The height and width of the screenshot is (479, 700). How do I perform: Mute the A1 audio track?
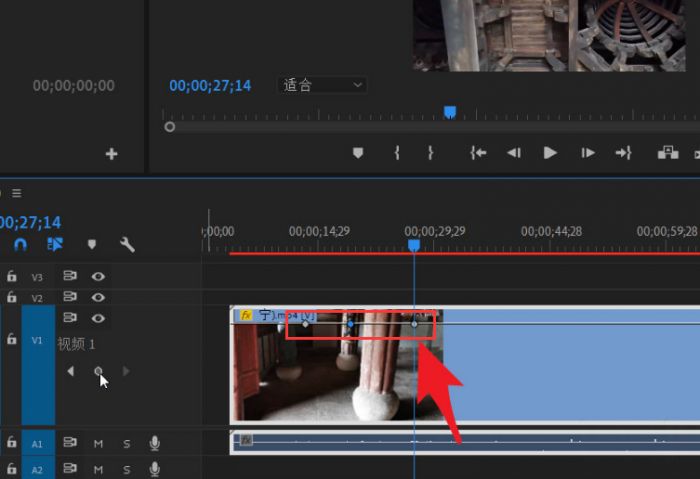(98, 442)
